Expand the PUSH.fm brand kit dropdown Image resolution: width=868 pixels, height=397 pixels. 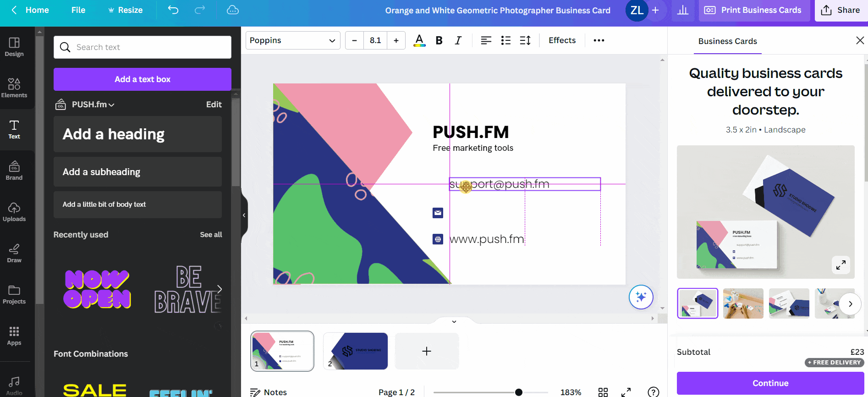(x=93, y=105)
